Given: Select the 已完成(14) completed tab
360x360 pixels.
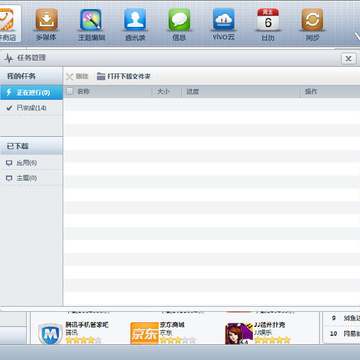Looking at the screenshot, I should click(x=31, y=108).
